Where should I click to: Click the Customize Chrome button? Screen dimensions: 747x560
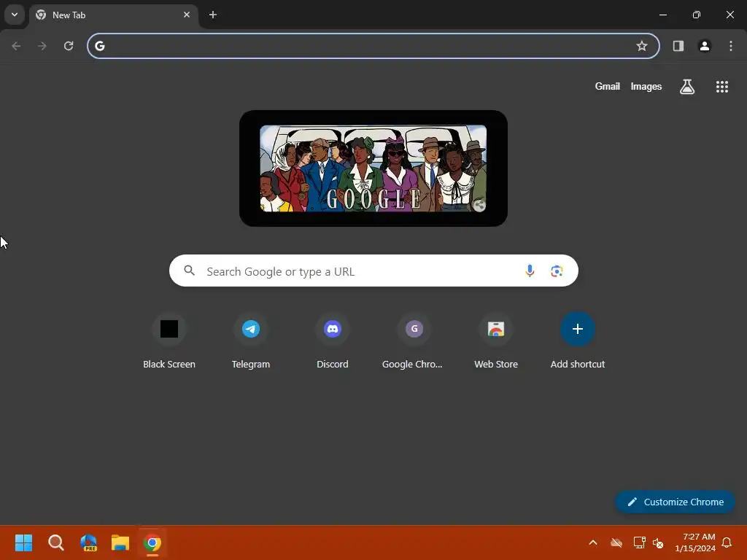(675, 502)
